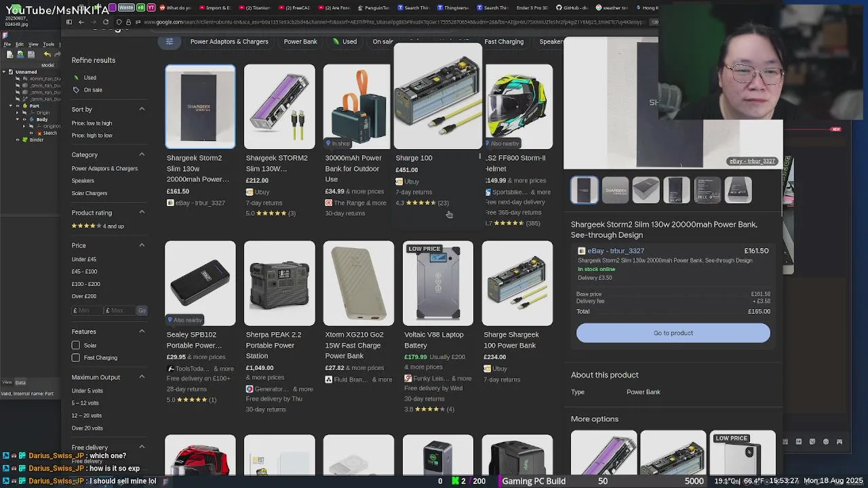The height and width of the screenshot is (488, 868).
Task: Toggle visibility of Sketch in FreeCAD tree
Action: coord(31,134)
